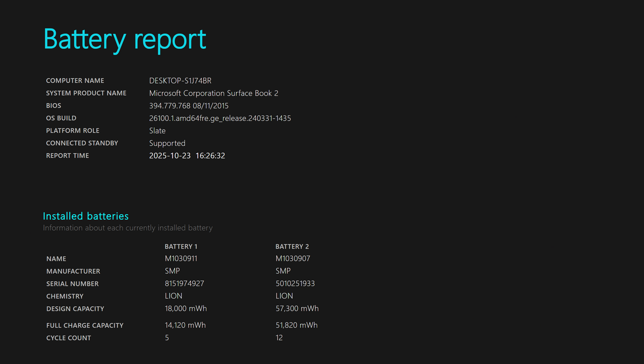Select Battery 1 chemistry LION
The height and width of the screenshot is (364, 644).
click(174, 296)
